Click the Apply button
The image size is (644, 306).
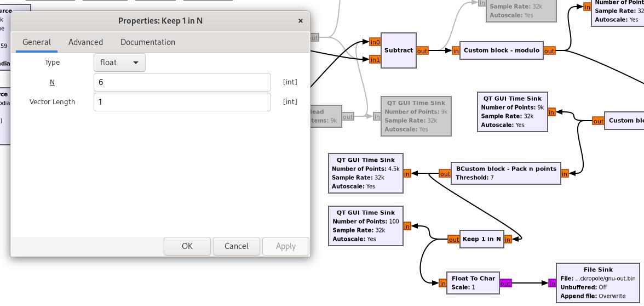click(286, 246)
